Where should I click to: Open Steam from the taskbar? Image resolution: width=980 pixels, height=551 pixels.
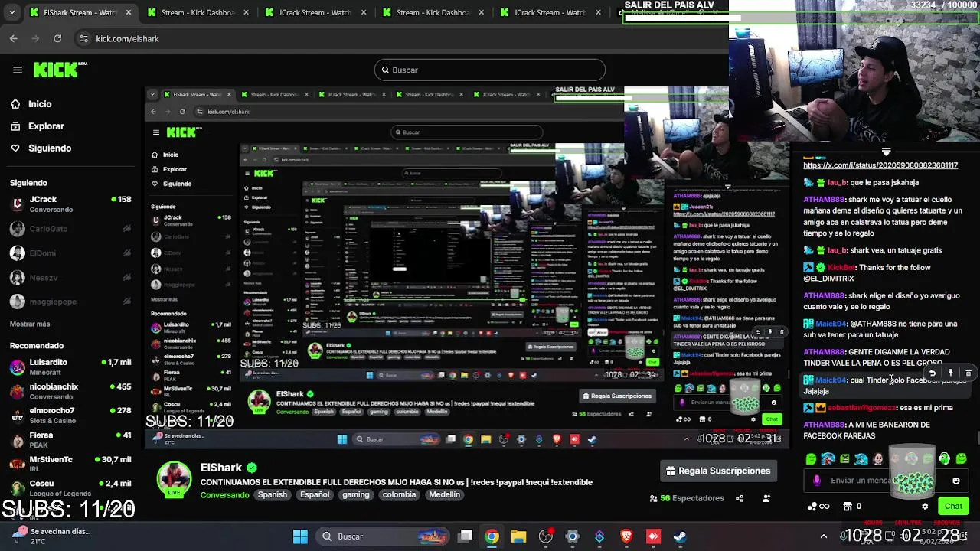pos(680,536)
